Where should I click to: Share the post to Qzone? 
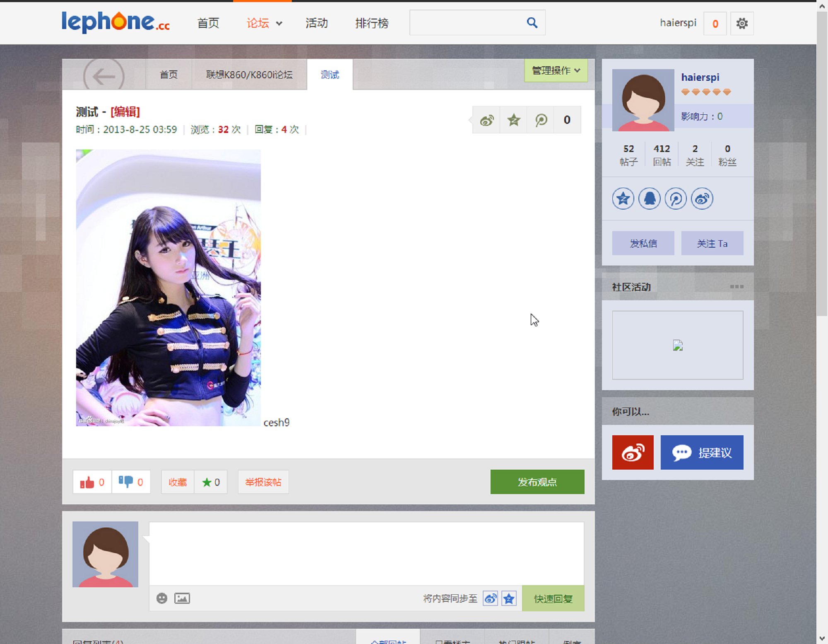click(513, 120)
